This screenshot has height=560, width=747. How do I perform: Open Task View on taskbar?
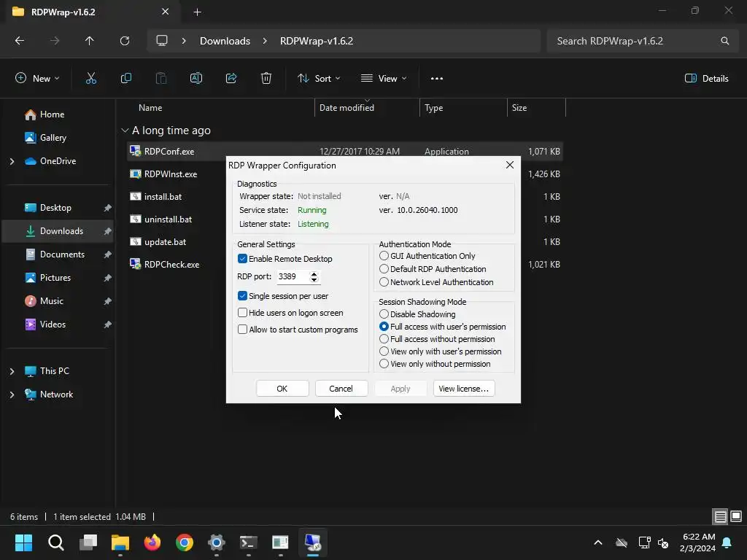coord(88,542)
